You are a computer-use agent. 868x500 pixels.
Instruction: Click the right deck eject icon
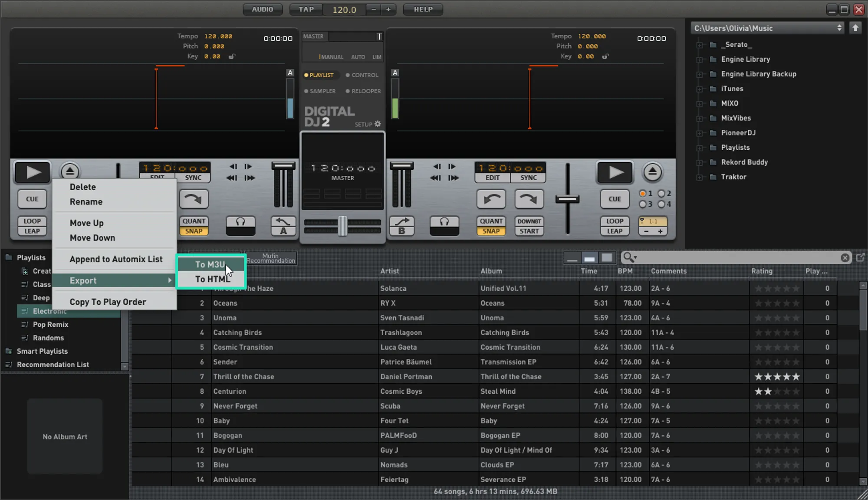click(x=652, y=172)
